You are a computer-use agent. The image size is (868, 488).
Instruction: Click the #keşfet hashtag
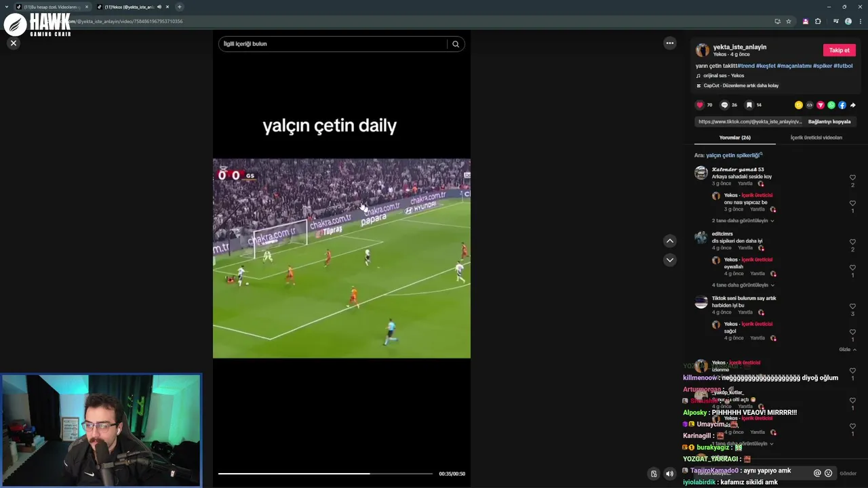766,66
